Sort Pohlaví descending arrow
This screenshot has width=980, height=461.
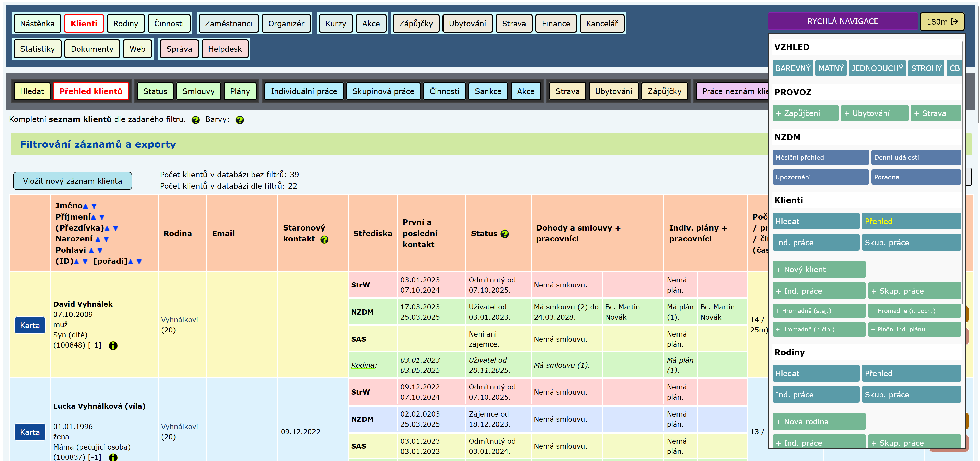coord(100,250)
